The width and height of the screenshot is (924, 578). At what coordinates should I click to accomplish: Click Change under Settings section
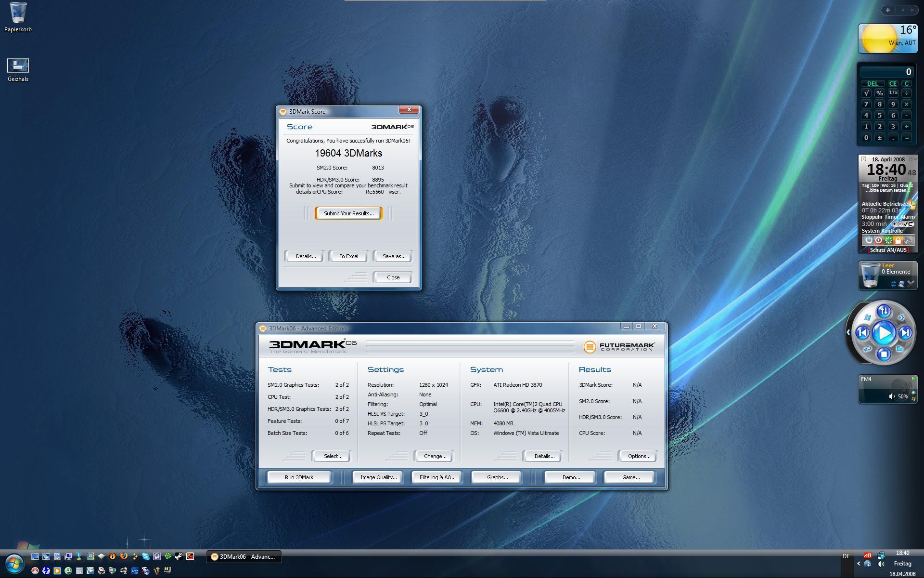click(x=435, y=456)
